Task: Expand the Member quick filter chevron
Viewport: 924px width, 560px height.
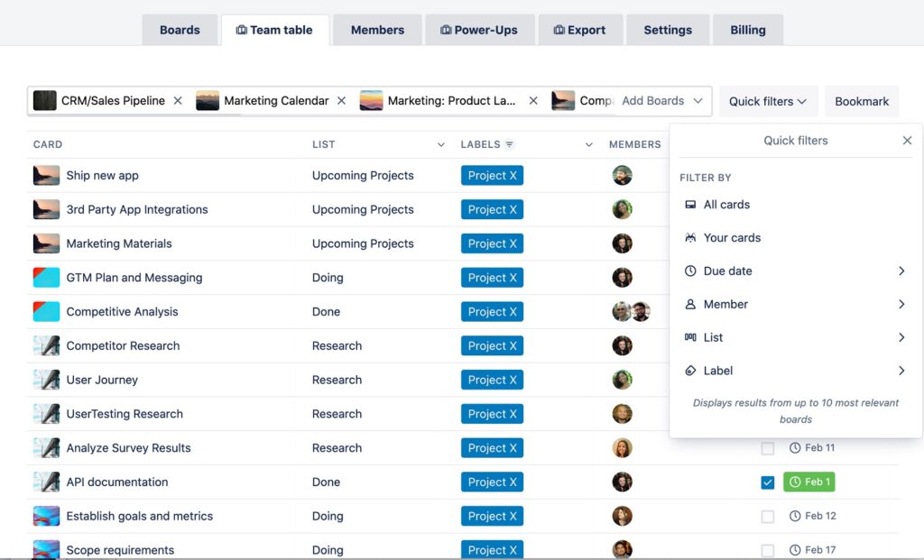Action: pos(901,304)
